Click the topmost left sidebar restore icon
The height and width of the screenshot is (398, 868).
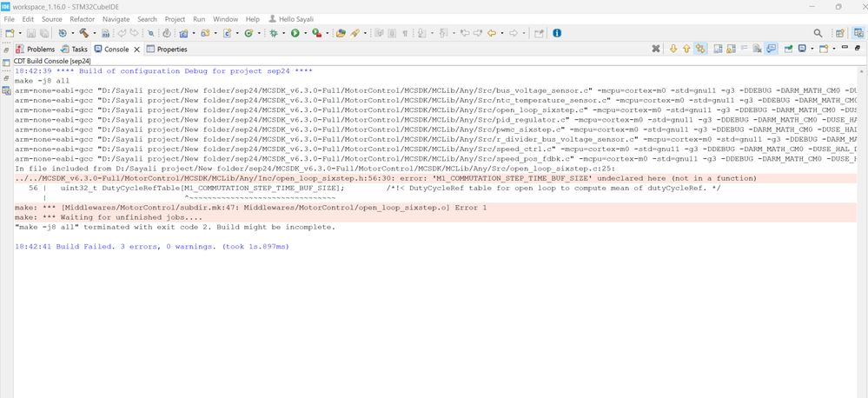pos(7,50)
